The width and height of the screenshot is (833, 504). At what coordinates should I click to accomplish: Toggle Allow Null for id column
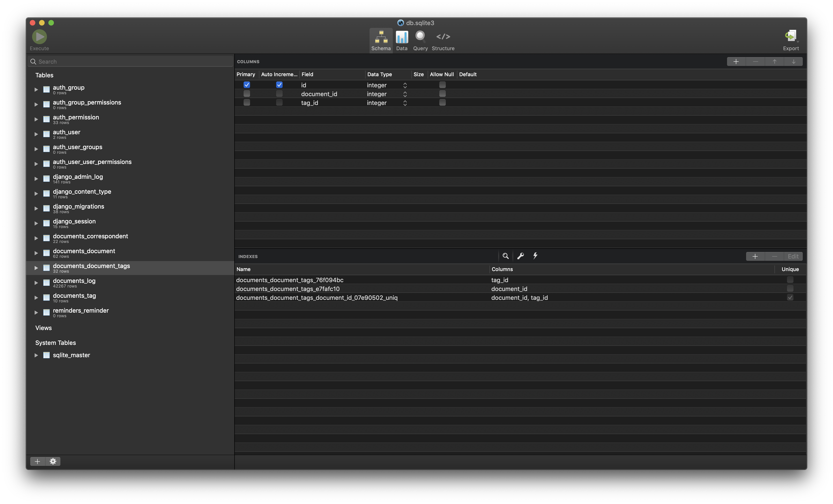pos(442,85)
